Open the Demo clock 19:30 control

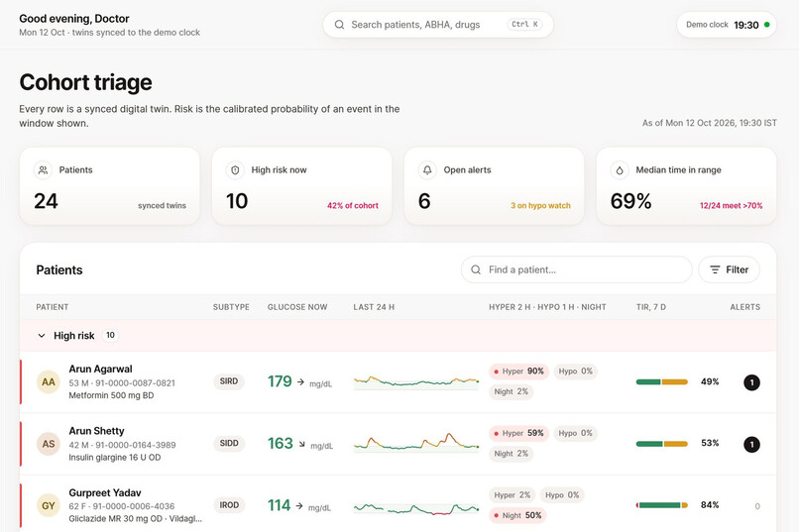(x=726, y=25)
